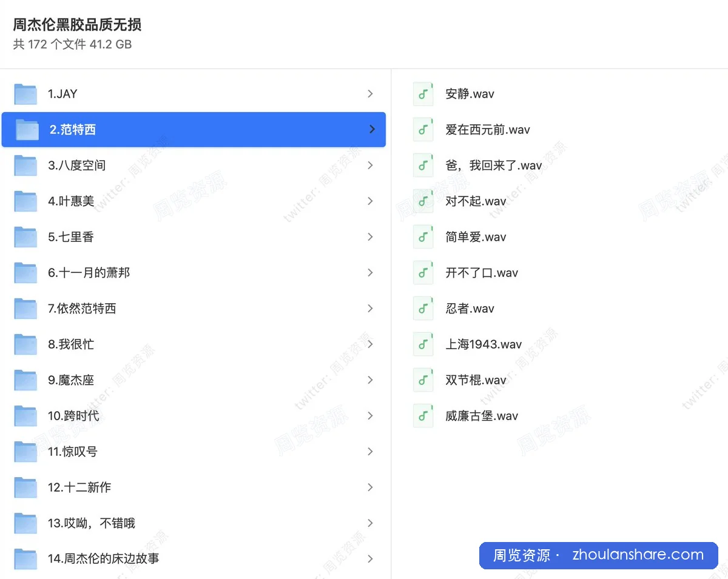The image size is (728, 579).
Task: Click the folder icon for 11.惊叹号
Action: coord(25,452)
